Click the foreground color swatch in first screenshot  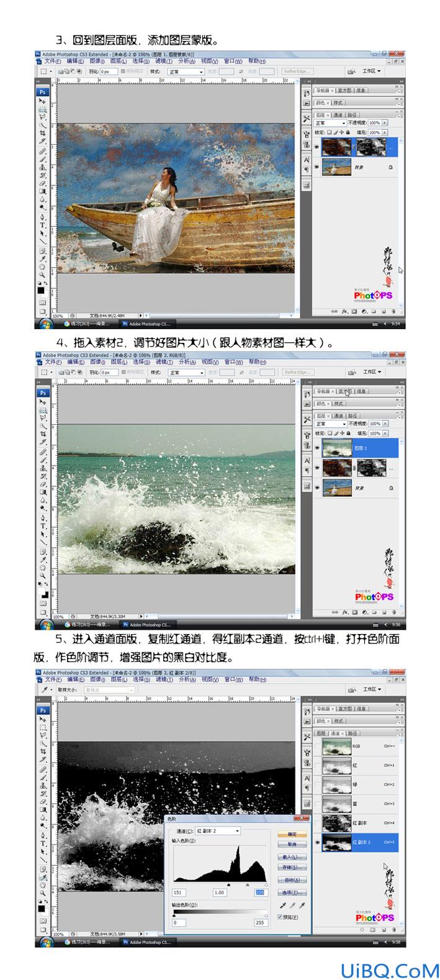[41, 290]
